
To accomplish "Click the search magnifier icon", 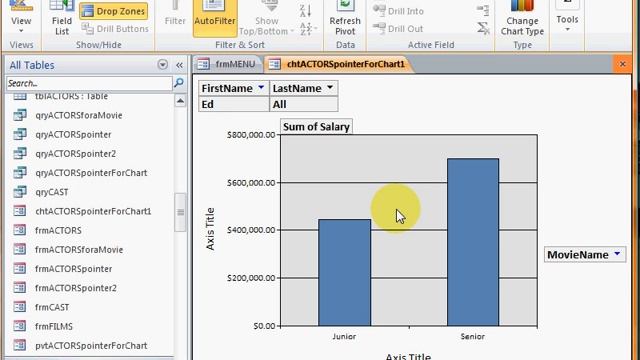I will [179, 83].
